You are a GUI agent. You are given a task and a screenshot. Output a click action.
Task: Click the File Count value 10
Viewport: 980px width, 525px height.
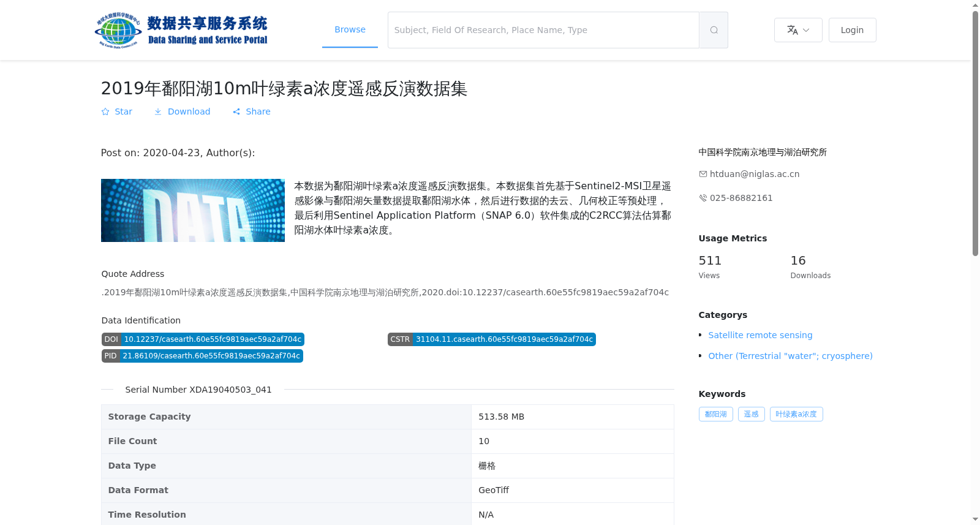(484, 441)
